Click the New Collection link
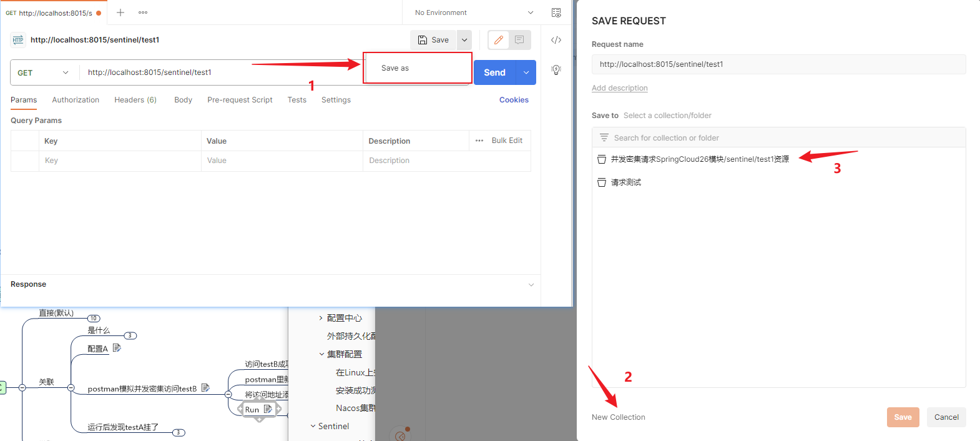 619,417
